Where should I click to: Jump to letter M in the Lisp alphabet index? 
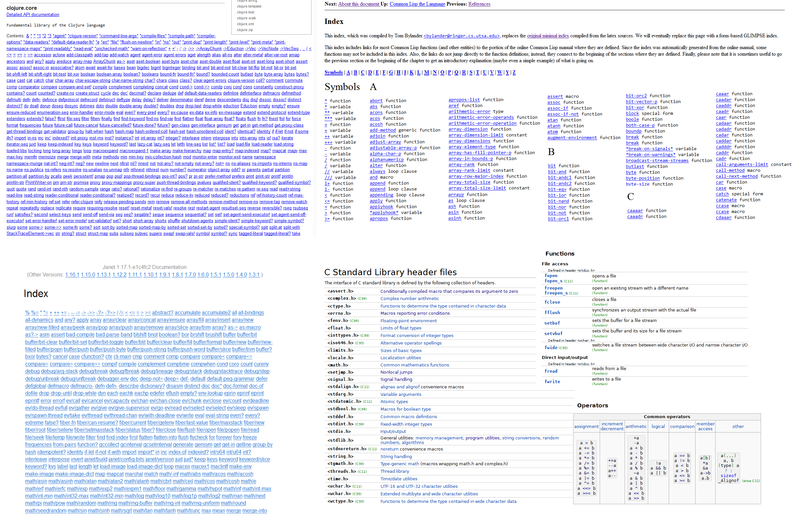click(x=427, y=73)
